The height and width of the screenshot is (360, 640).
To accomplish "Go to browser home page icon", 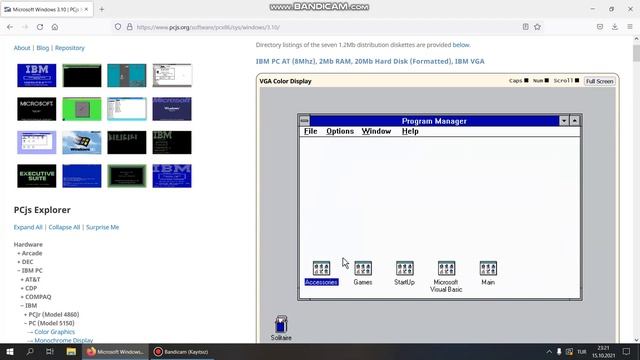I will pyautogui.click(x=55, y=27).
